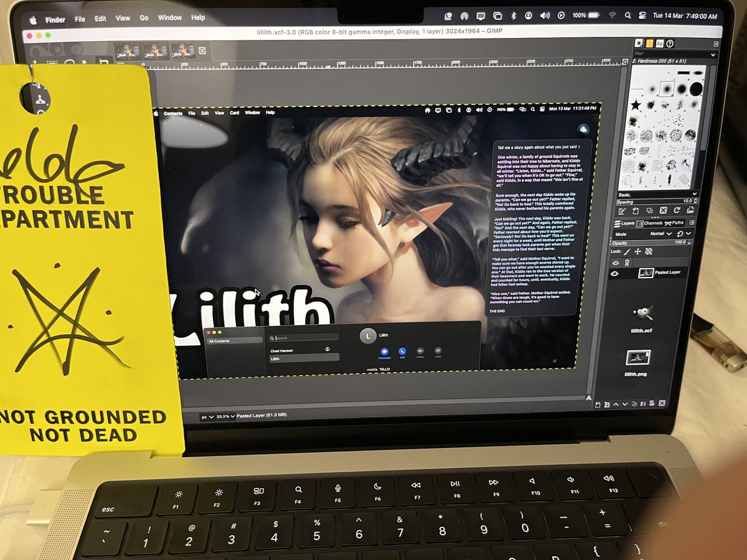
Task: Open the Brushes tab icon in dock
Action: [x=639, y=43]
